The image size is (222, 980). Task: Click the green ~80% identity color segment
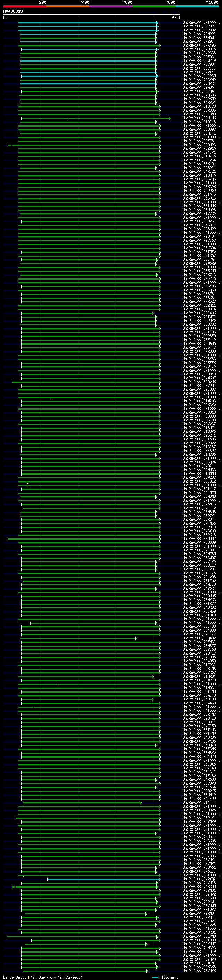(154, 7)
